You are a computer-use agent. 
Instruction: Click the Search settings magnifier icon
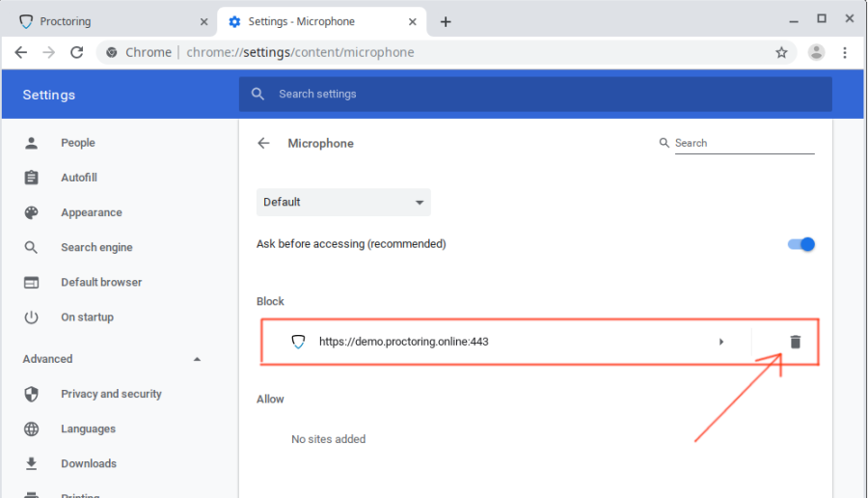(x=258, y=95)
